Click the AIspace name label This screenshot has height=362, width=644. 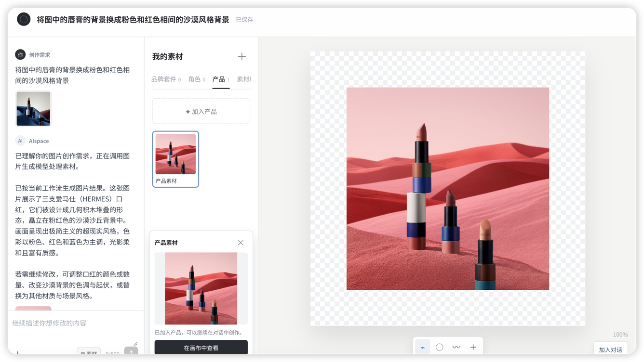coord(39,141)
